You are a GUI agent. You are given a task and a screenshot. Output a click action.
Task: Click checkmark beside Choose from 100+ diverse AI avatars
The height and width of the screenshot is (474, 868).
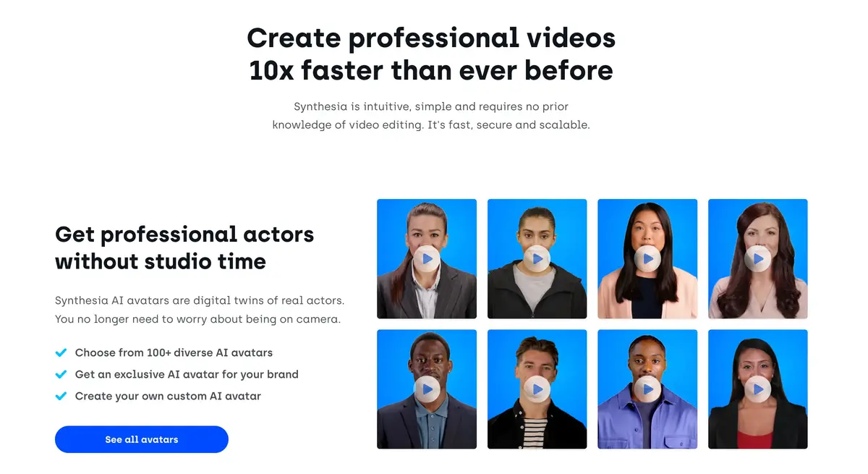pyautogui.click(x=61, y=353)
